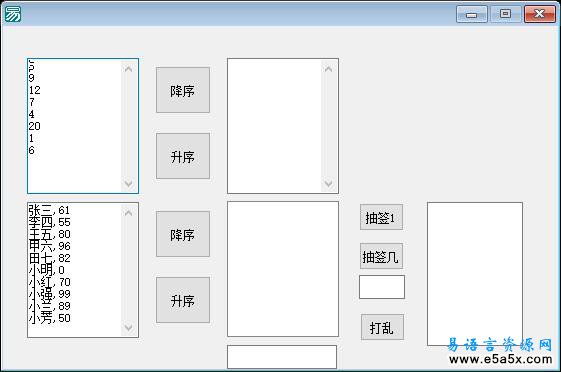Select the line 12 in the number list
The height and width of the screenshot is (372, 561).
tap(35, 90)
